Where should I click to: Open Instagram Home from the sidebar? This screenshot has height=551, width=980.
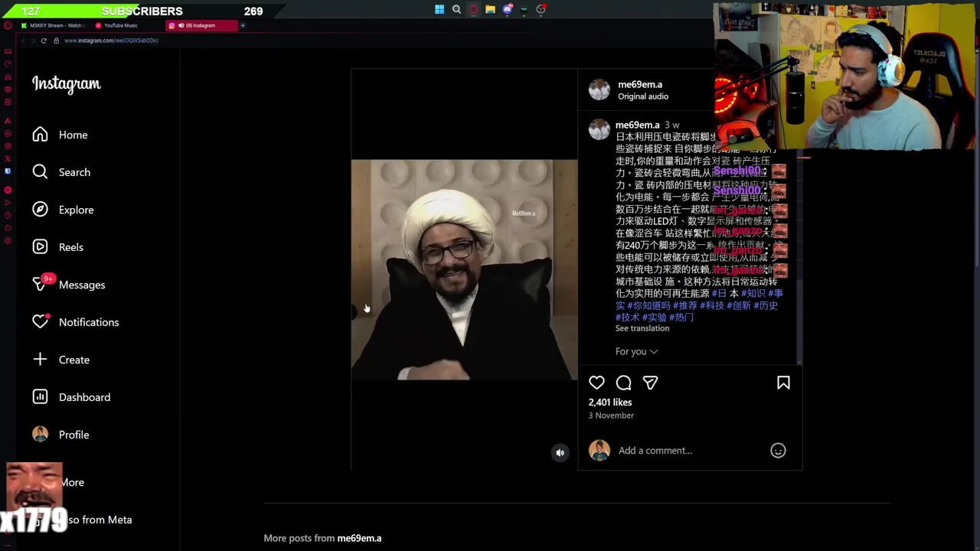[x=60, y=135]
